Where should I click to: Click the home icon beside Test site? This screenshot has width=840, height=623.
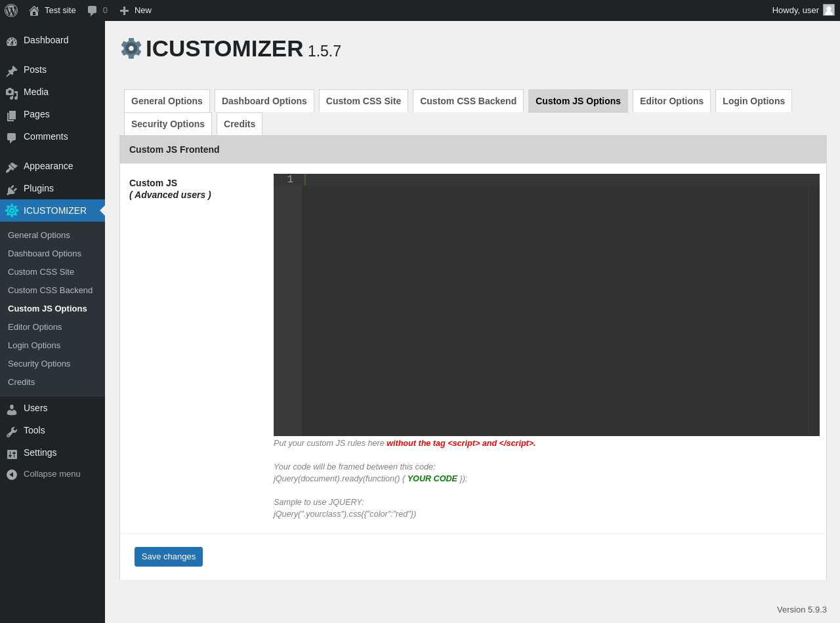coord(34,10)
